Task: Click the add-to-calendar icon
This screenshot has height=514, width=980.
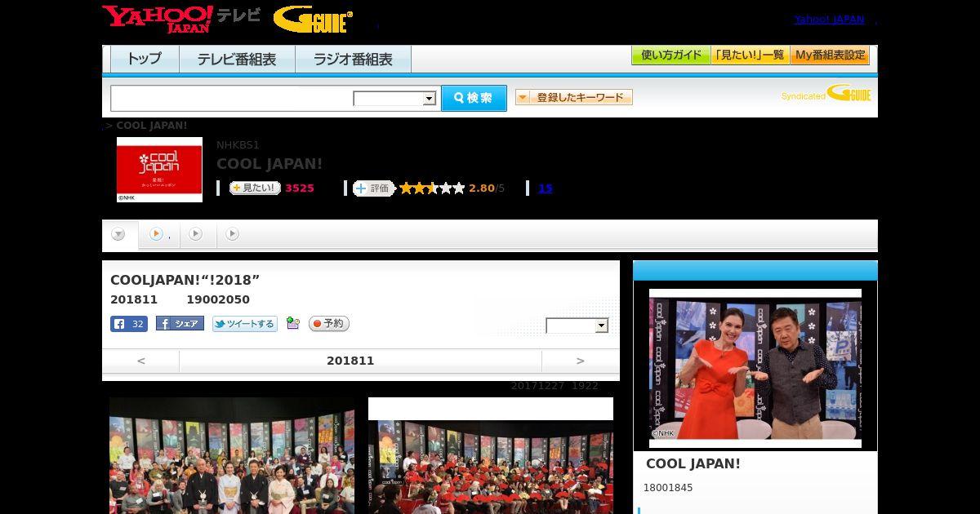Action: coord(293,323)
